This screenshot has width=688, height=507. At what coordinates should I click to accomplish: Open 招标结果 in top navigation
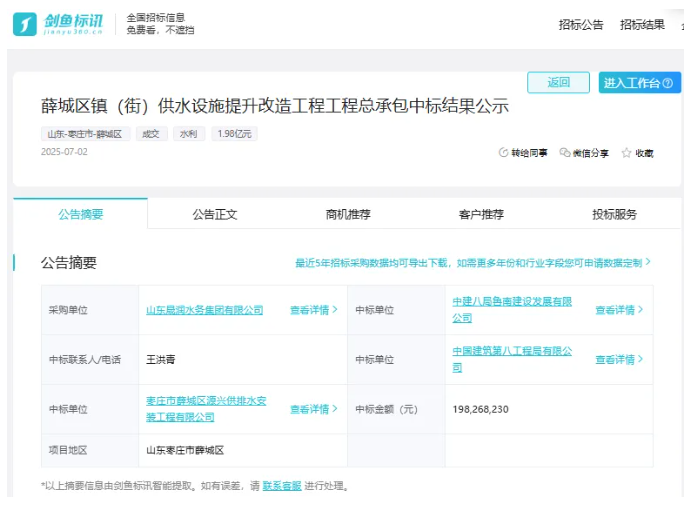[642, 25]
